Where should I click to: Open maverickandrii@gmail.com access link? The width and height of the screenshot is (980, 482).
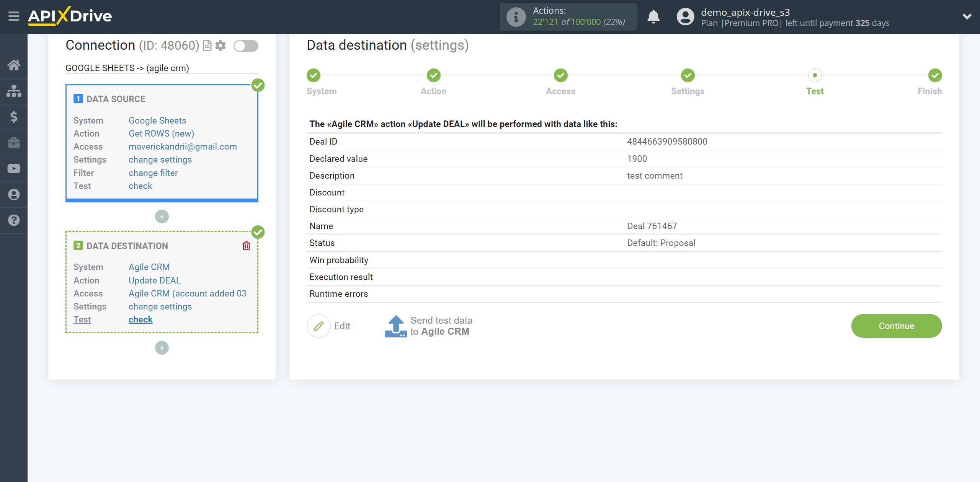coord(183,147)
